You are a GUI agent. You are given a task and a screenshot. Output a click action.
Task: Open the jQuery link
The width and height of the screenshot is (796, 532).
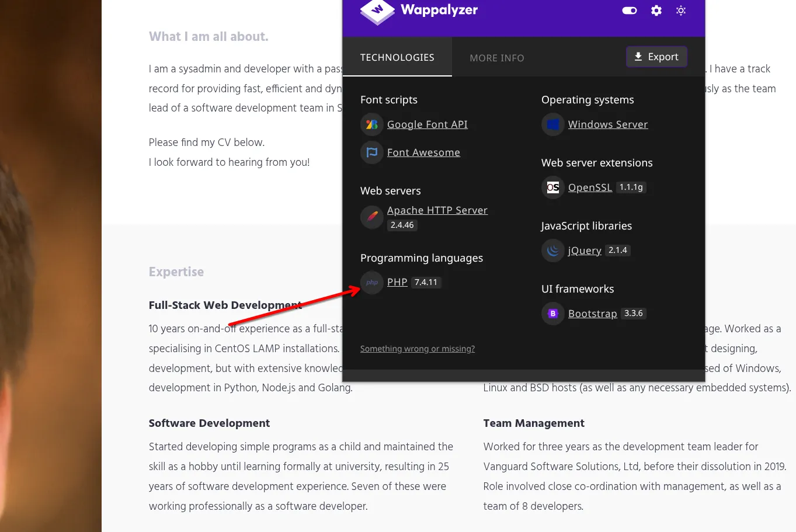click(x=585, y=251)
